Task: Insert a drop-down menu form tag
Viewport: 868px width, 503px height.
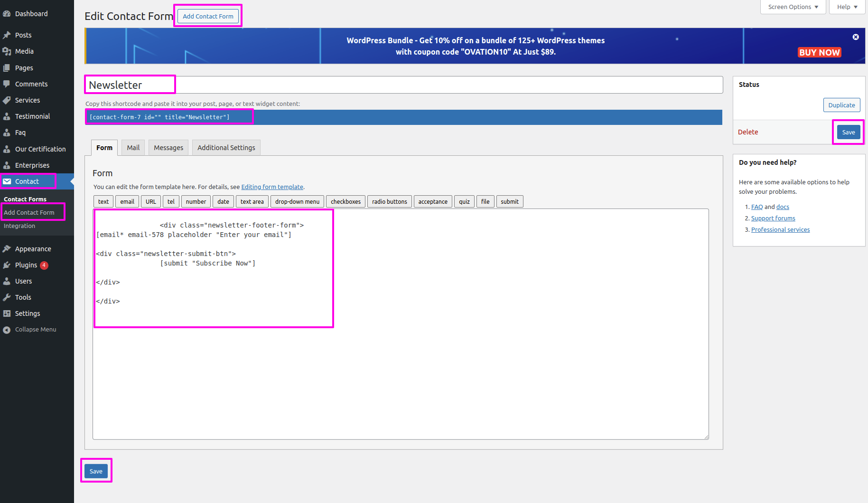Action: click(x=297, y=202)
